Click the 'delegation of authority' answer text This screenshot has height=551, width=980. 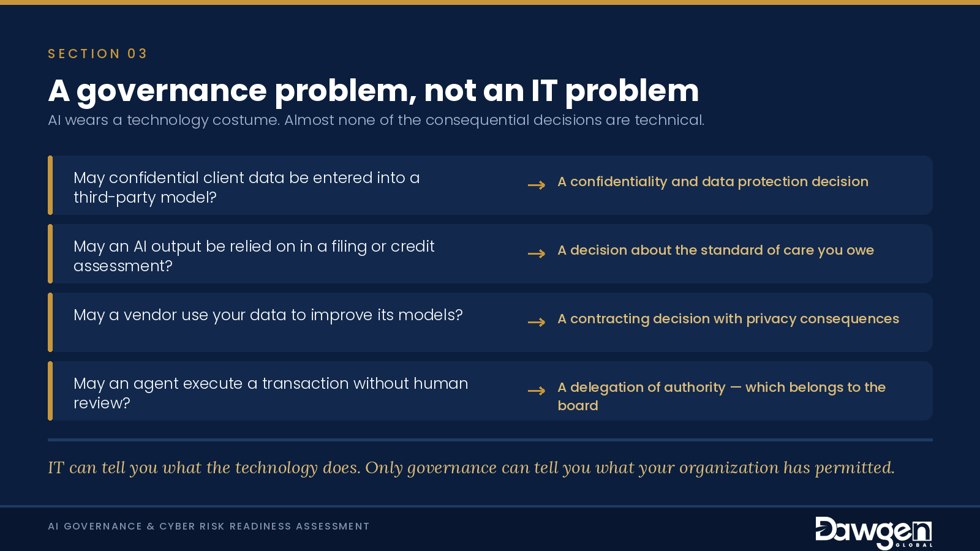pyautogui.click(x=722, y=396)
